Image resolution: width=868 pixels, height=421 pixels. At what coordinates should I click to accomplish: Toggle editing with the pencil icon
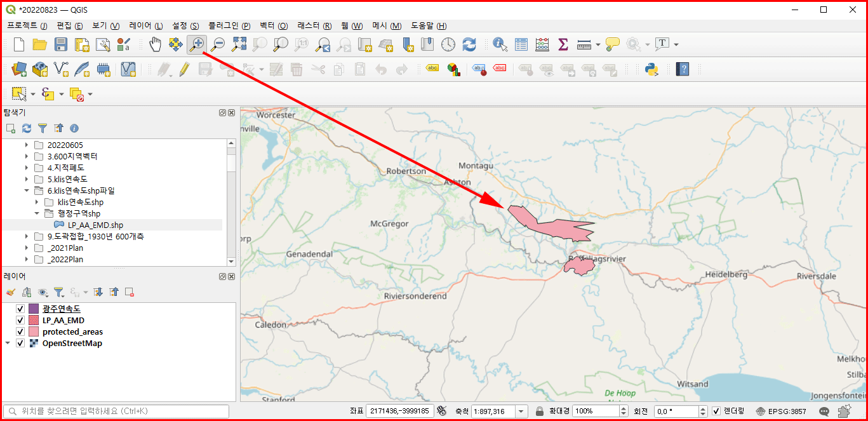[184, 69]
